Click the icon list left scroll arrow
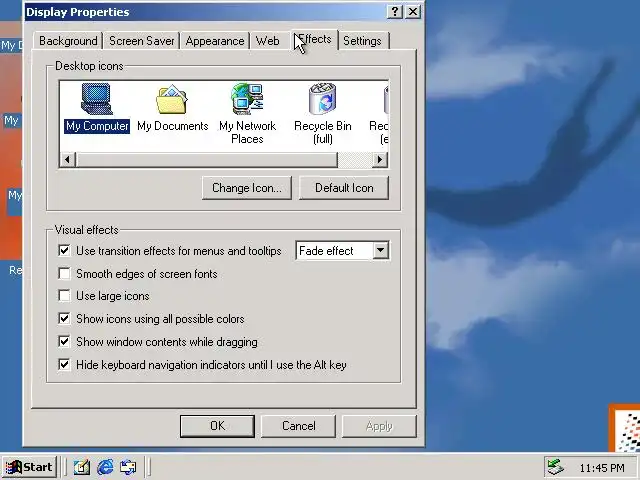The width and height of the screenshot is (640, 480). click(x=68, y=159)
